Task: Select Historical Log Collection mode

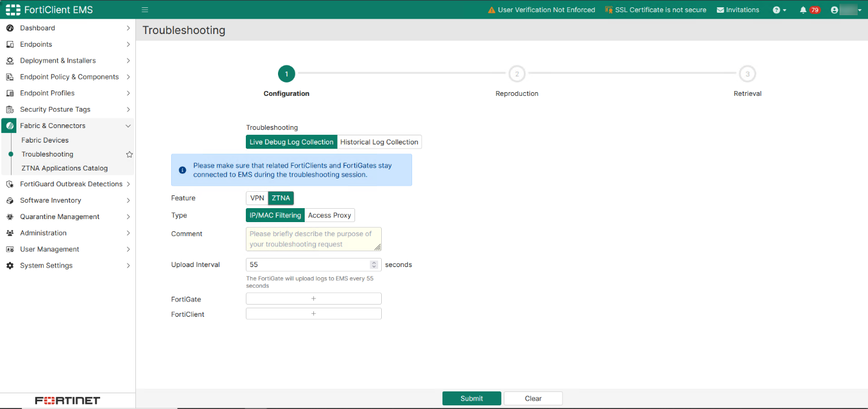Action: [379, 142]
